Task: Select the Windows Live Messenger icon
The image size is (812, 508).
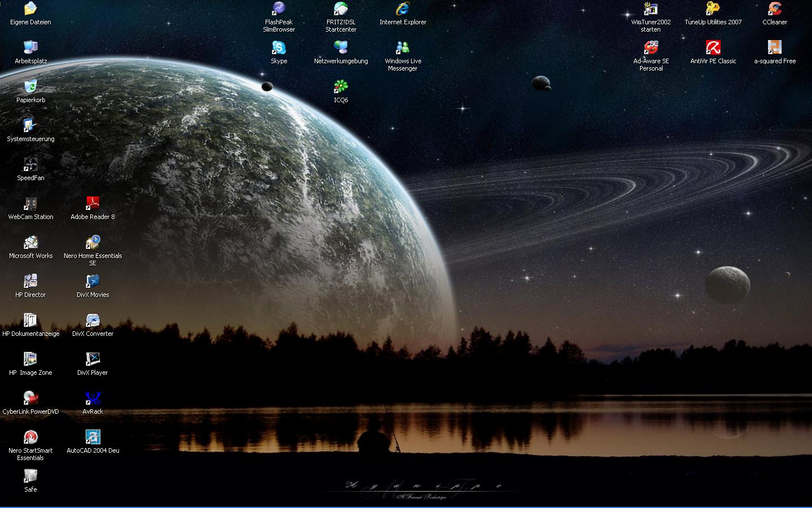Action: point(403,47)
